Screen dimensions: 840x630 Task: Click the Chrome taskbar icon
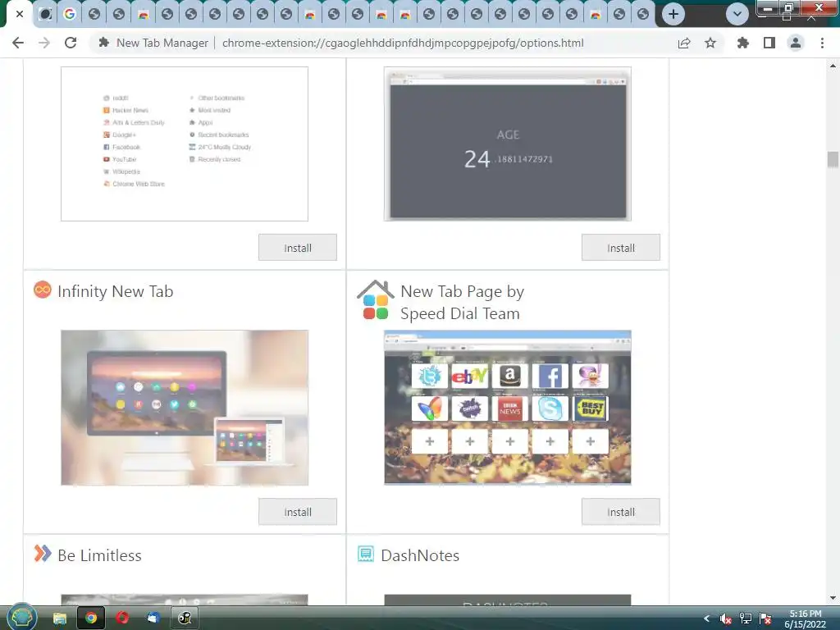[x=91, y=619]
